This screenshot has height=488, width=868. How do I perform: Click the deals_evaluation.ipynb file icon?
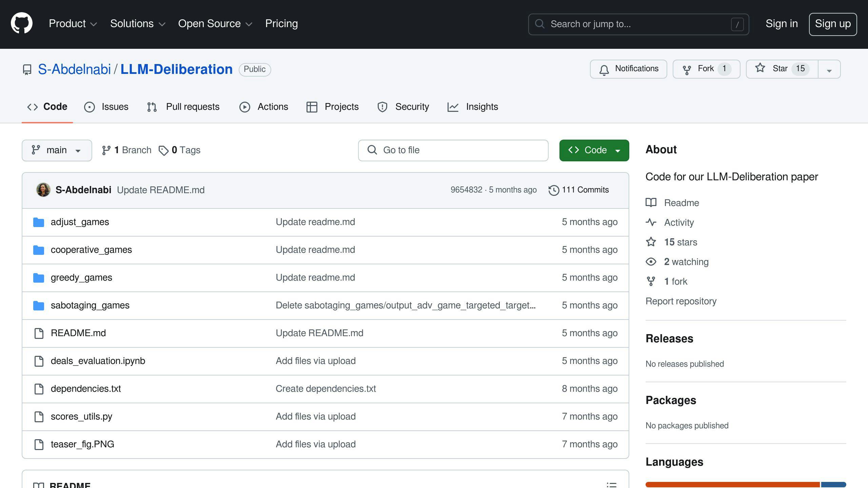(39, 361)
